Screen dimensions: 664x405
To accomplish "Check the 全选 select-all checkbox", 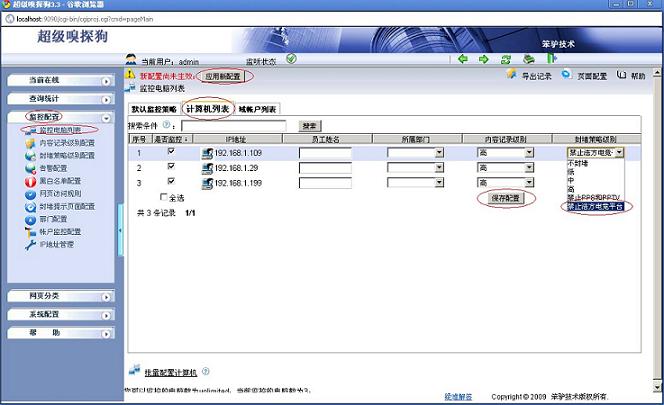I will tap(164, 198).
